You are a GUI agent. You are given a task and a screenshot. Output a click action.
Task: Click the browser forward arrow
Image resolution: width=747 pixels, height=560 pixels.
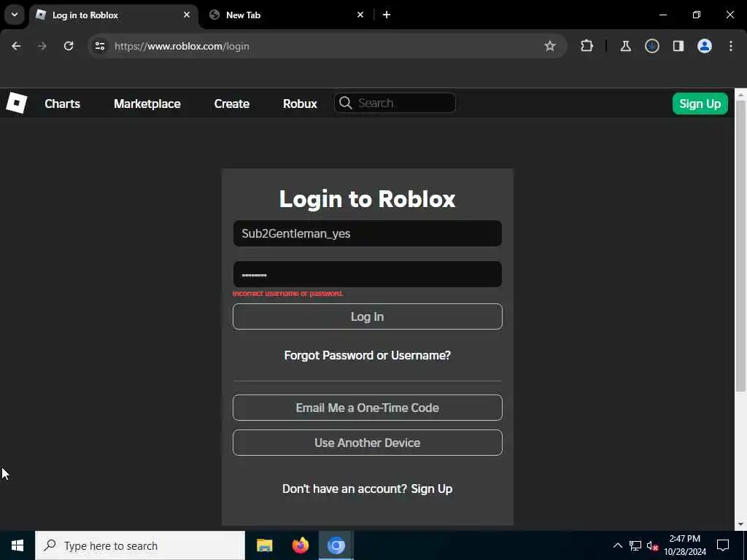tap(42, 46)
